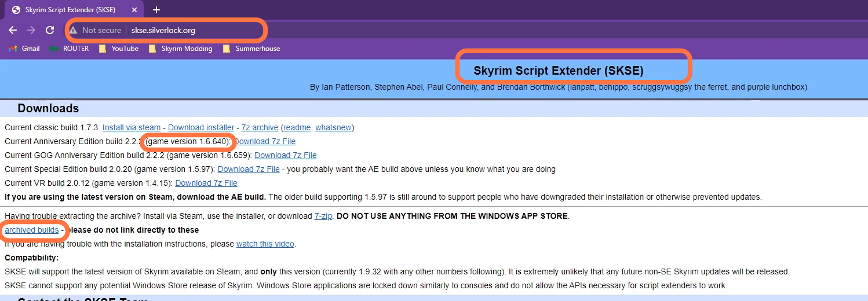The image size is (868, 301).
Task: Go back to the previous page
Action: (x=13, y=30)
